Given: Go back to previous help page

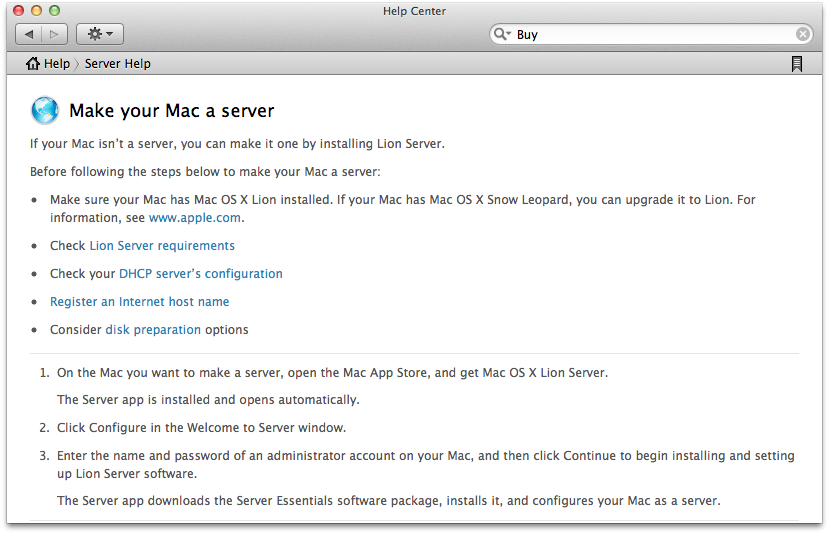Looking at the screenshot, I should tap(29, 34).
